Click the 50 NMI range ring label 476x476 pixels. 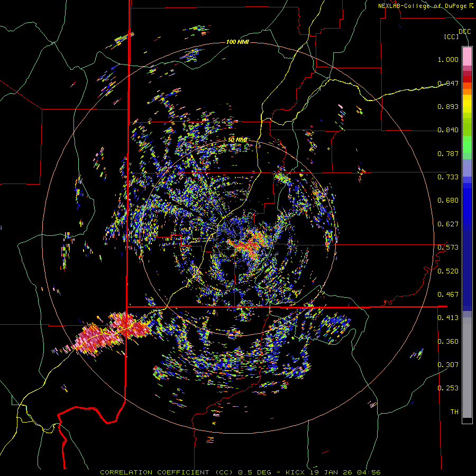coord(237,140)
